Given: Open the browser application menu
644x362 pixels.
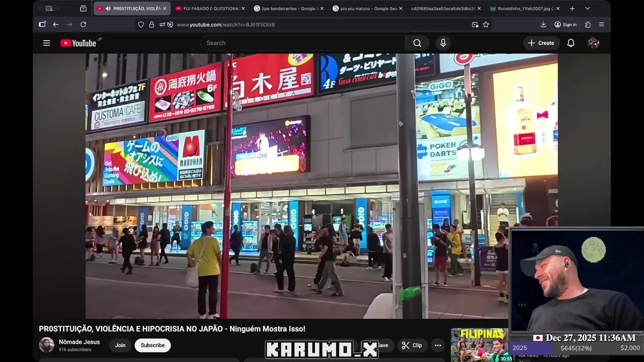Looking at the screenshot, I should point(601,25).
